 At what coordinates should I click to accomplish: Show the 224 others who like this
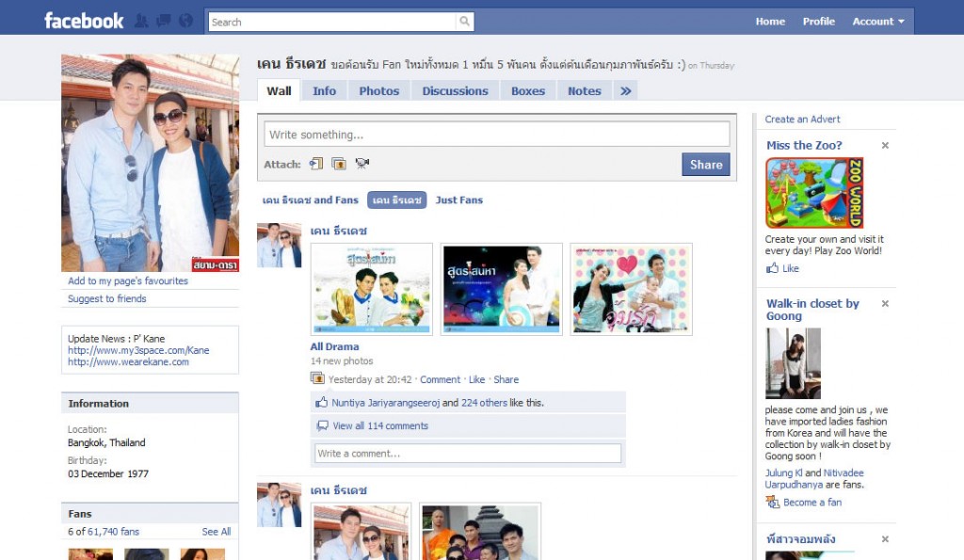pyautogui.click(x=484, y=403)
